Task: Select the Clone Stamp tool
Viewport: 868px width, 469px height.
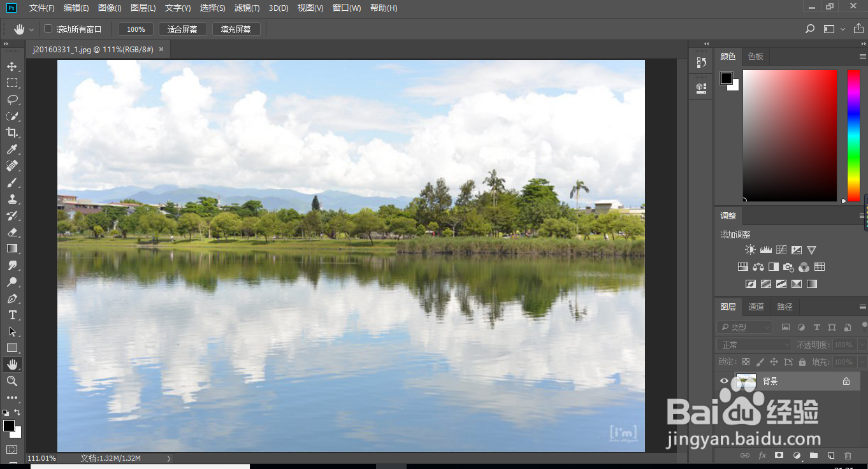Action: click(x=11, y=199)
